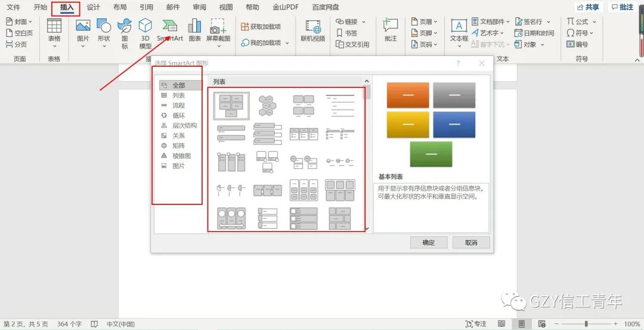Switch to the 视图 tab
The image size is (644, 330).
point(226,7)
